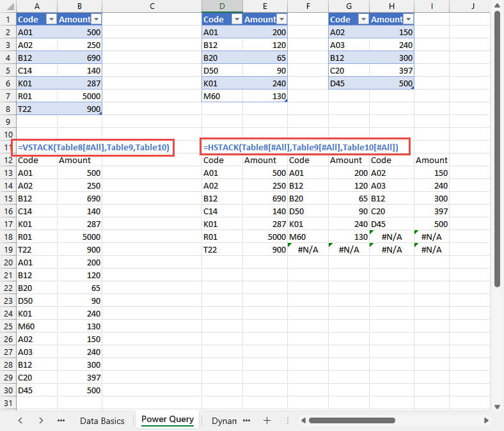Open Amount filter dropdown in cell H1

(x=408, y=19)
